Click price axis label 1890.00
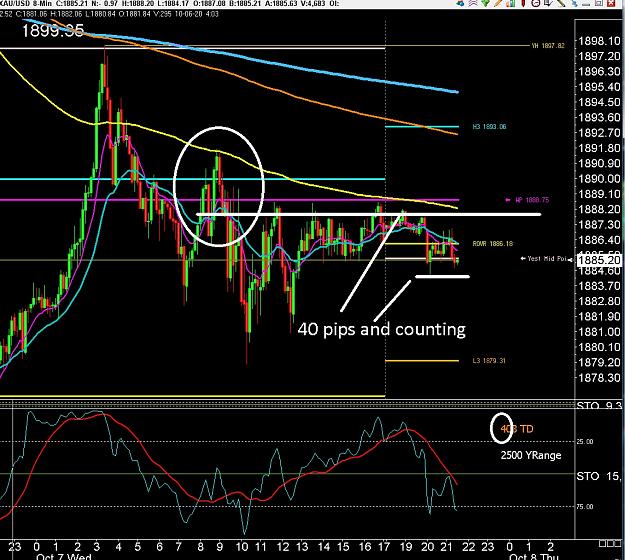This screenshot has height=560, width=625. [x=599, y=179]
